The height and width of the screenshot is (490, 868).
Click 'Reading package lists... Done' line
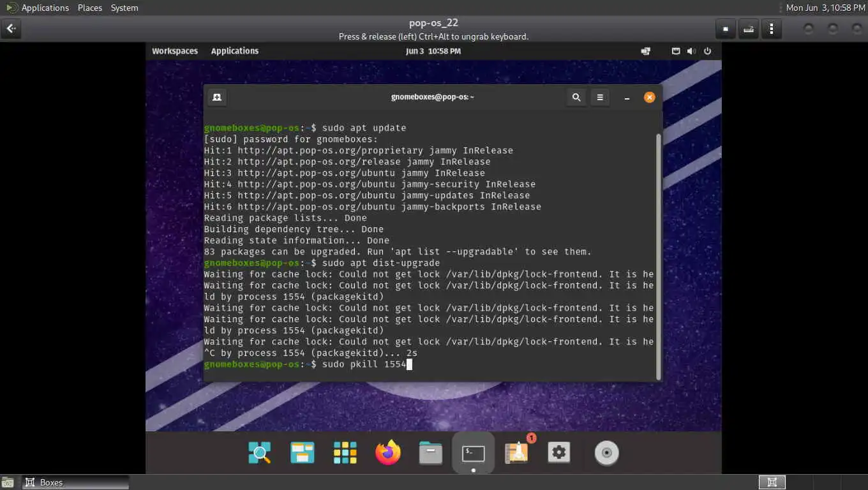click(285, 218)
